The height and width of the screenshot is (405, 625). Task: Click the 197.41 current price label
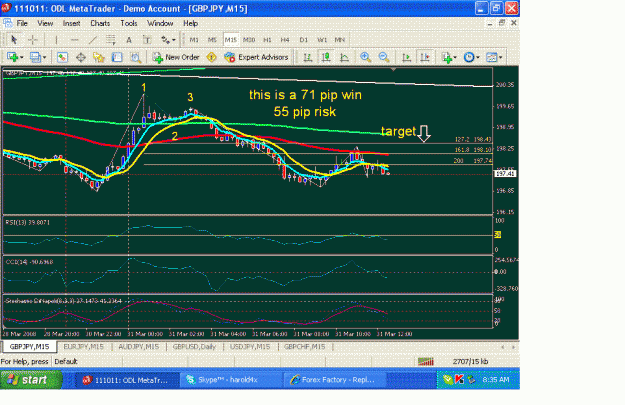pos(505,174)
